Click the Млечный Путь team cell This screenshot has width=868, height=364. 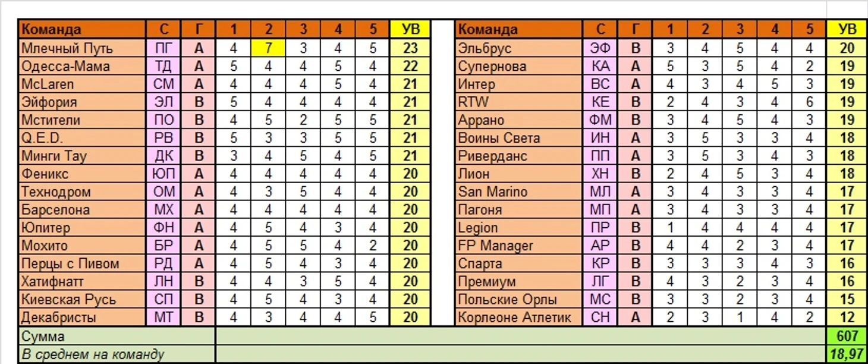click(83, 48)
